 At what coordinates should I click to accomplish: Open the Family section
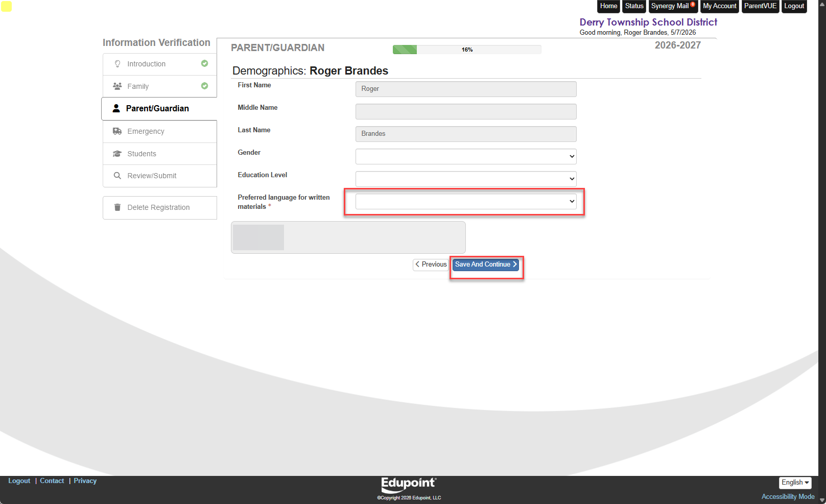160,86
